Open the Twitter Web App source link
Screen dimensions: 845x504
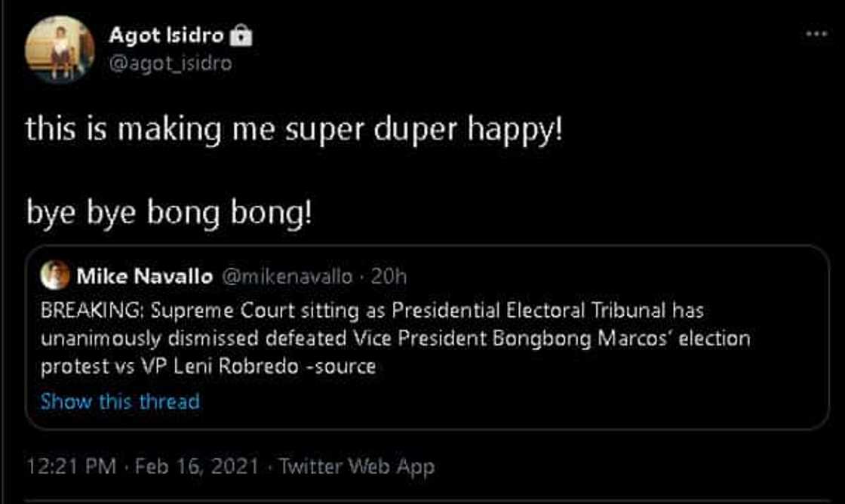point(356,466)
